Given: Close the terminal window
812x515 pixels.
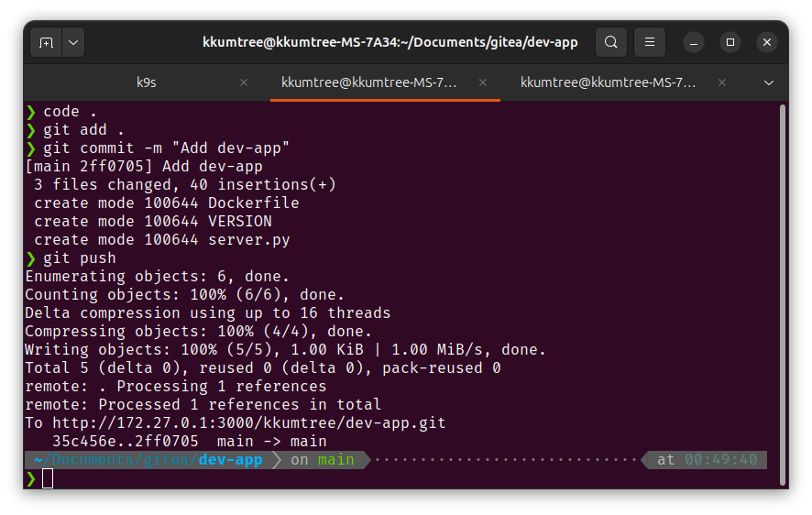Looking at the screenshot, I should 767,42.
